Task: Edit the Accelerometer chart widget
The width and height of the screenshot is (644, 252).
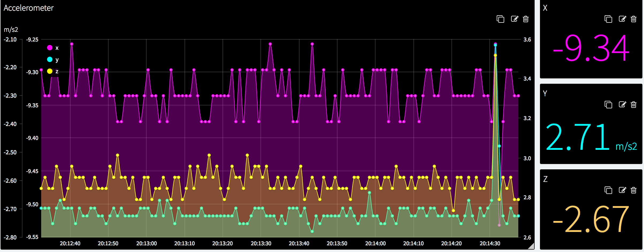Action: (x=514, y=19)
